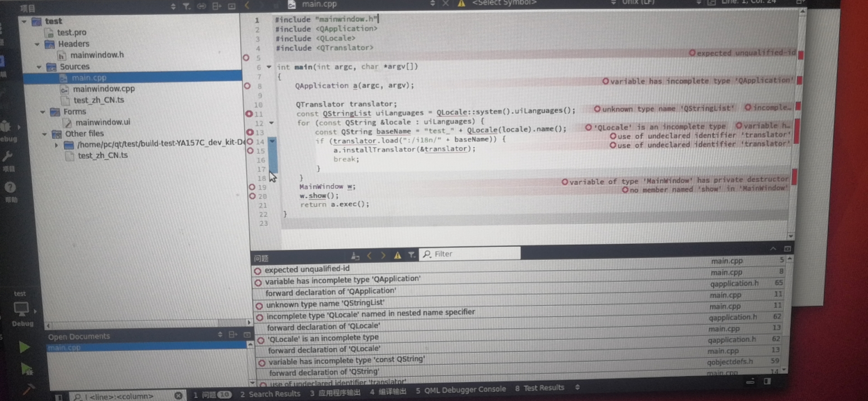Image resolution: width=868 pixels, height=401 pixels.
Task: Select mainwindow.h under Headers
Action: point(97,55)
